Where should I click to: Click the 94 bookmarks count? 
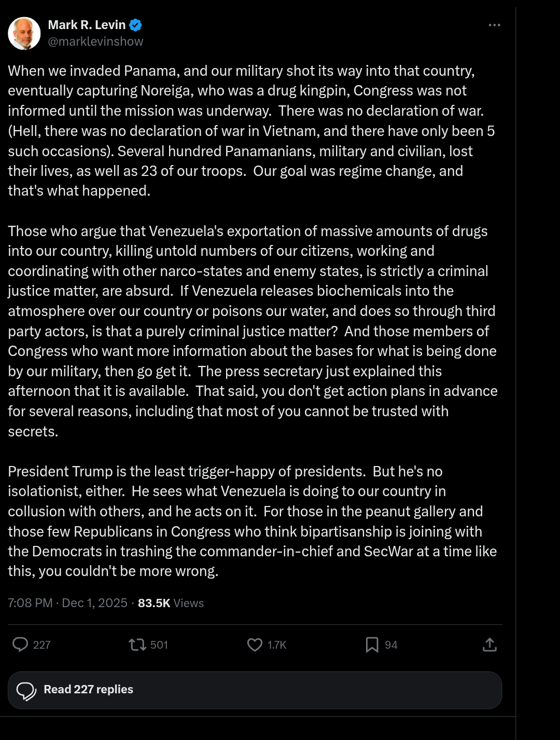click(391, 645)
